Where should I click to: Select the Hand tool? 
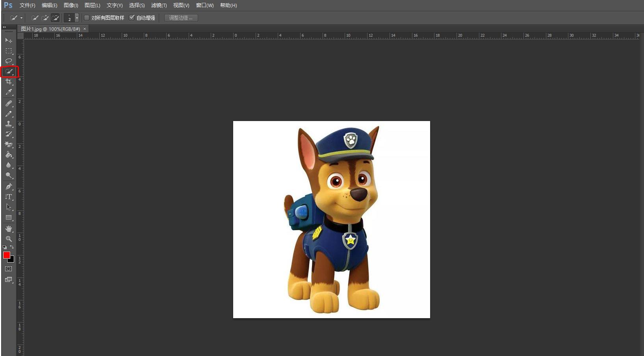[9, 229]
